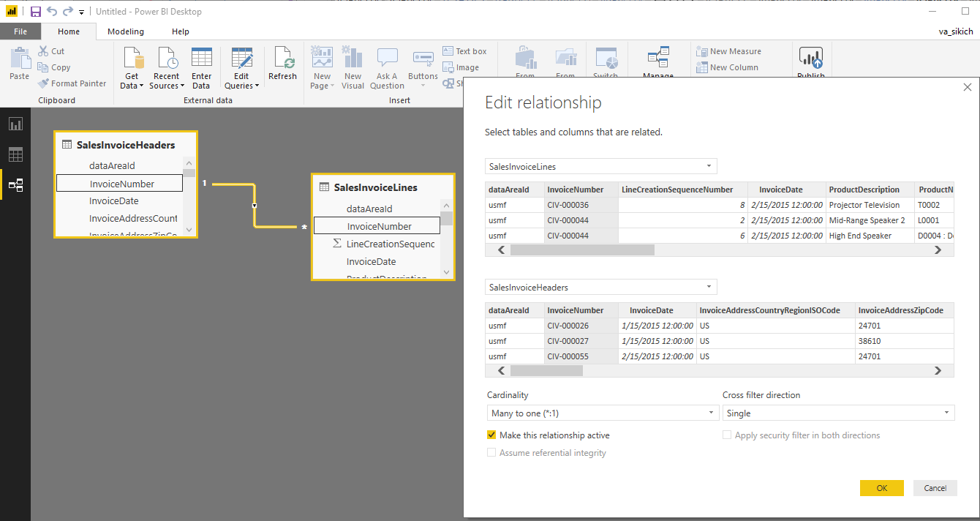This screenshot has width=980, height=521.
Task: Open the Cardinality dropdown
Action: point(709,413)
